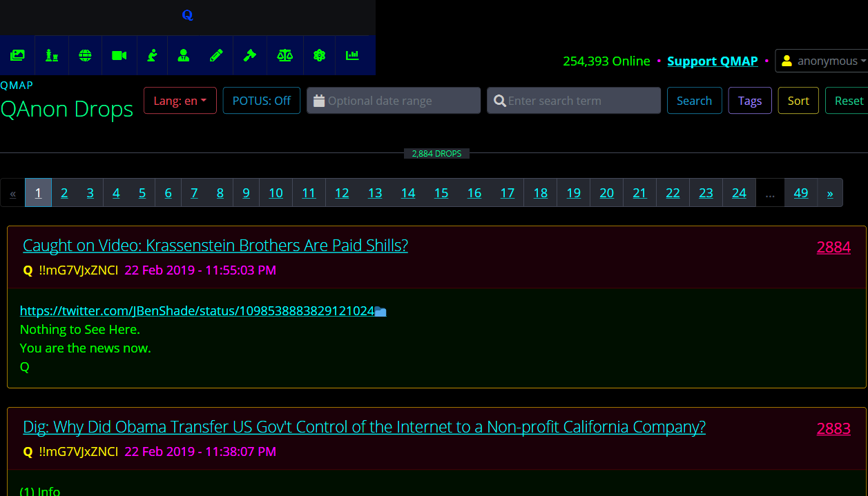Go to pagination page 24
The height and width of the screenshot is (496, 868).
point(740,192)
